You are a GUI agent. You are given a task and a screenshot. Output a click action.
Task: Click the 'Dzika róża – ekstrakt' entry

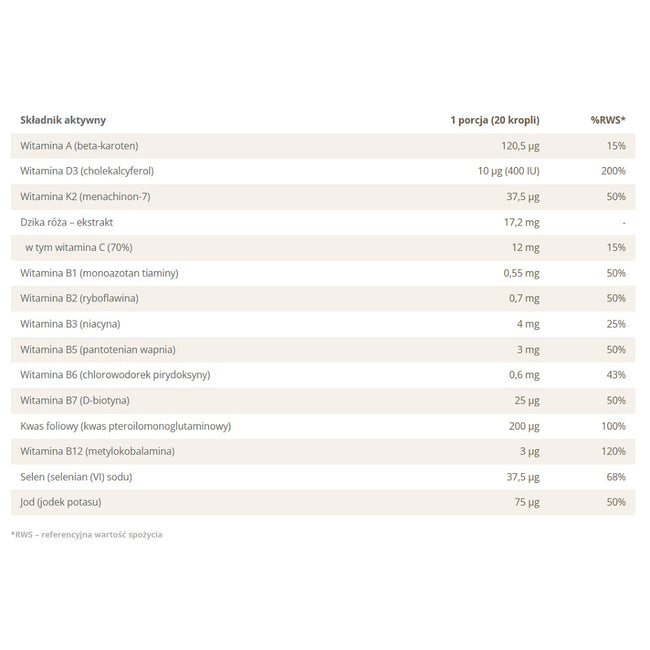coord(67,222)
